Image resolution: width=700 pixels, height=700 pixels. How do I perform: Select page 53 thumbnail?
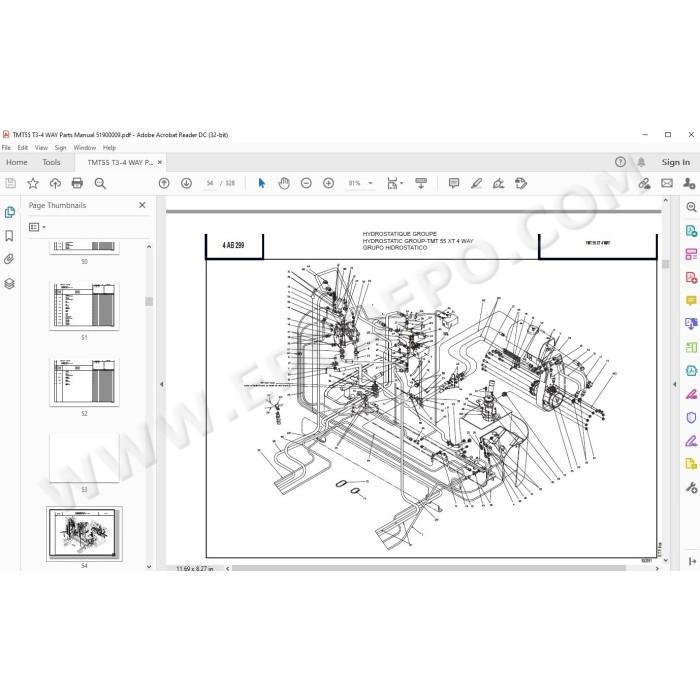tap(84, 458)
